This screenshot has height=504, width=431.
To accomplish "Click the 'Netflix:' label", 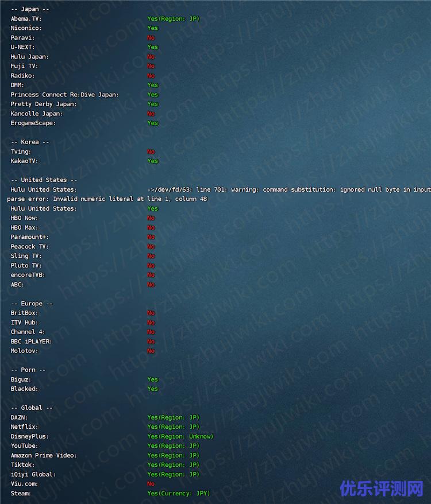I will 24,427.
